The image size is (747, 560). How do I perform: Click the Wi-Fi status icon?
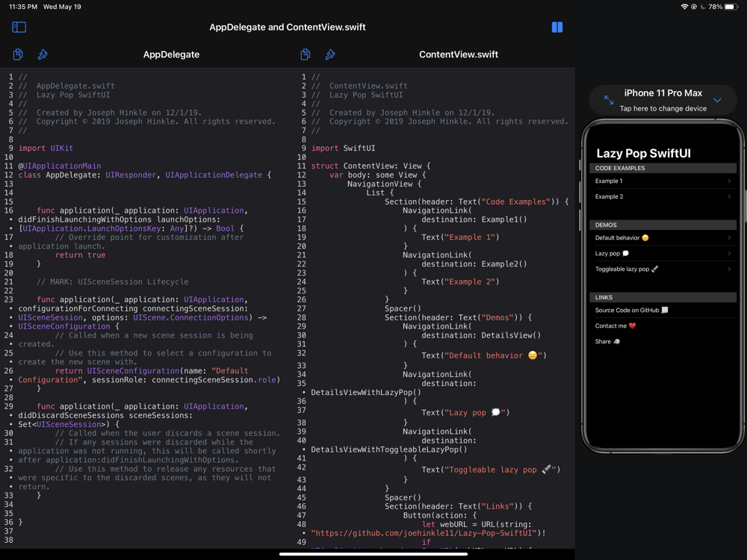(684, 7)
